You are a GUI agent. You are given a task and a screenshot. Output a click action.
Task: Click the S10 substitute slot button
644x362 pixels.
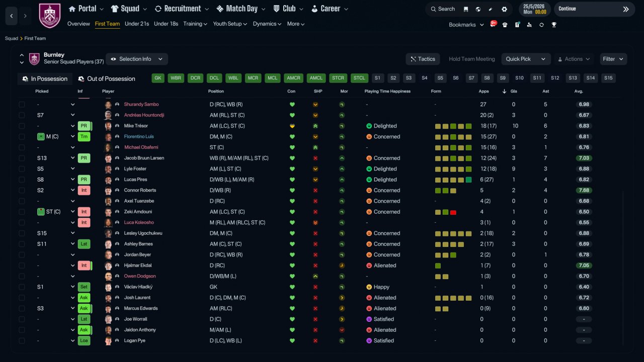click(520, 78)
